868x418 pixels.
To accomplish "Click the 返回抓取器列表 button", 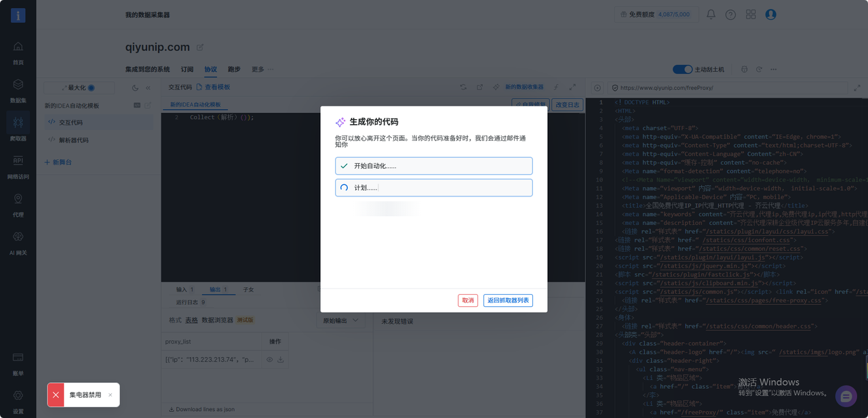I will pos(508,300).
